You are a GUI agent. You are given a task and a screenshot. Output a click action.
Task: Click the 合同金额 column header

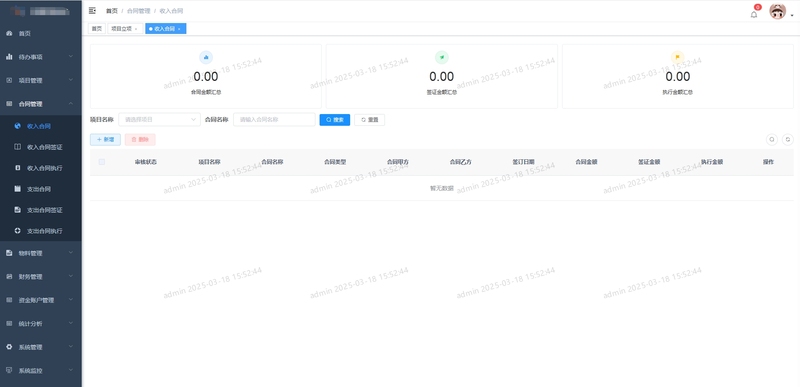(586, 162)
